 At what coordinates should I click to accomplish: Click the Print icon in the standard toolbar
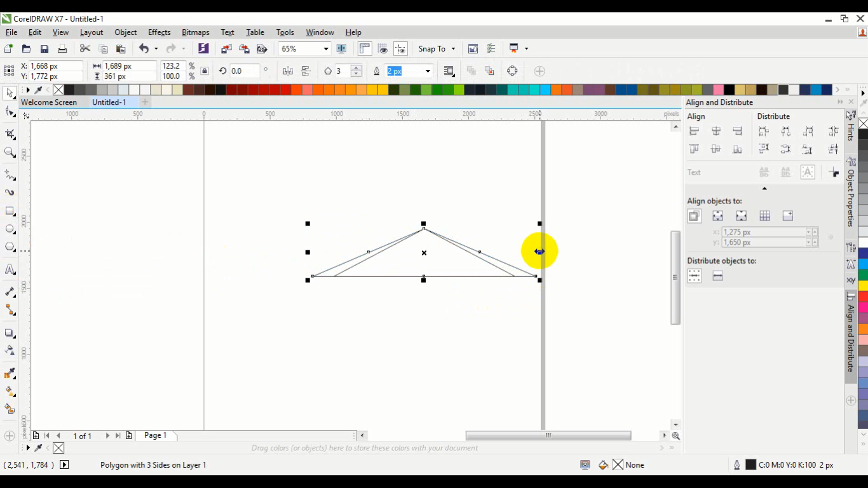(x=62, y=49)
